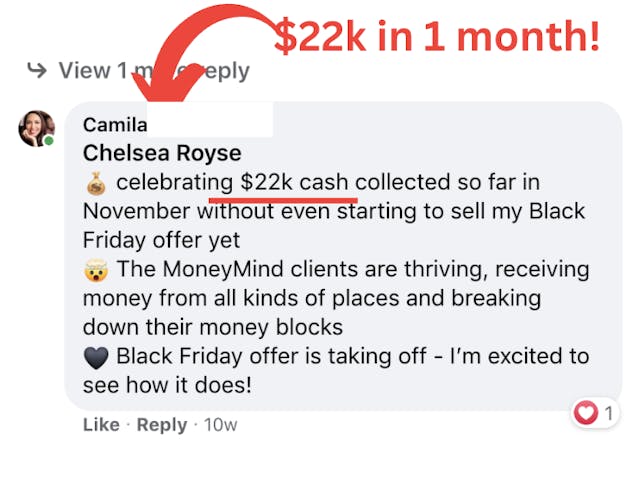The width and height of the screenshot is (643, 480).
Task: Open Camila's name link
Action: (x=114, y=125)
